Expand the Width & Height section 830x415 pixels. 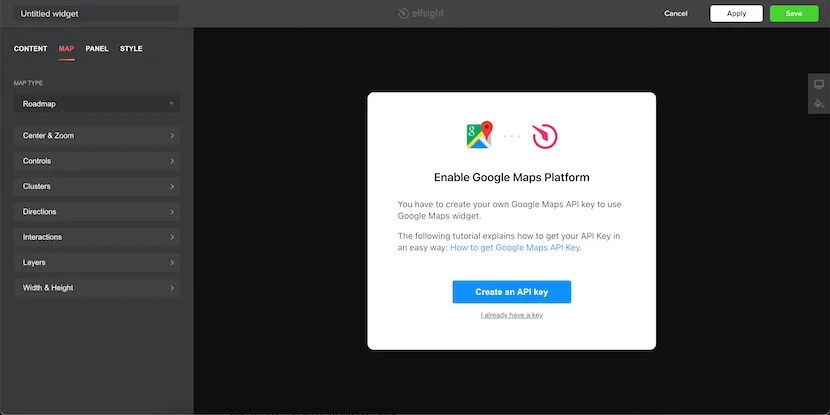[97, 288]
